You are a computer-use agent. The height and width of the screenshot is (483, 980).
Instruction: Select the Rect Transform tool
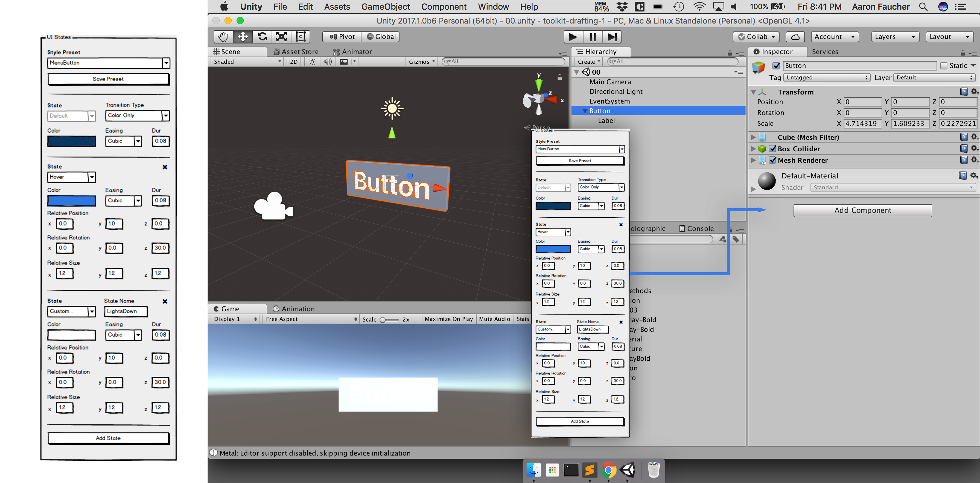(x=301, y=37)
